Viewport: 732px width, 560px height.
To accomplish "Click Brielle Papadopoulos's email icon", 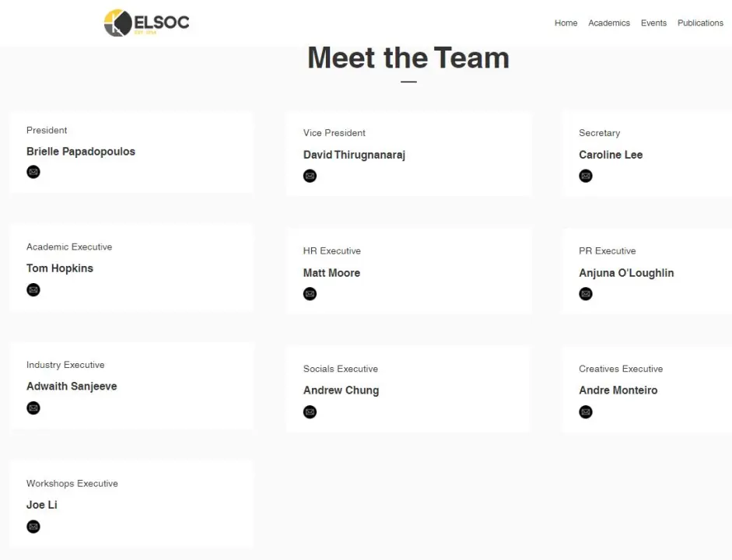I will click(x=33, y=172).
